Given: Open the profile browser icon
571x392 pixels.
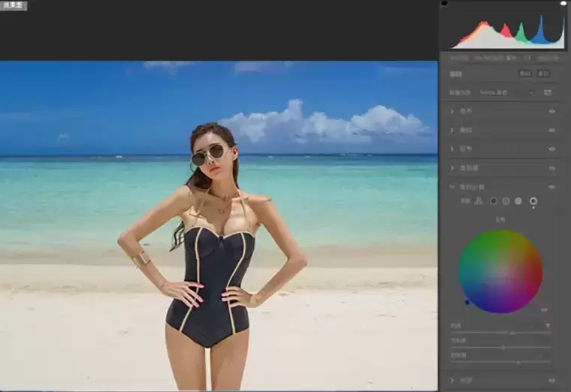Looking at the screenshot, I should 548,92.
